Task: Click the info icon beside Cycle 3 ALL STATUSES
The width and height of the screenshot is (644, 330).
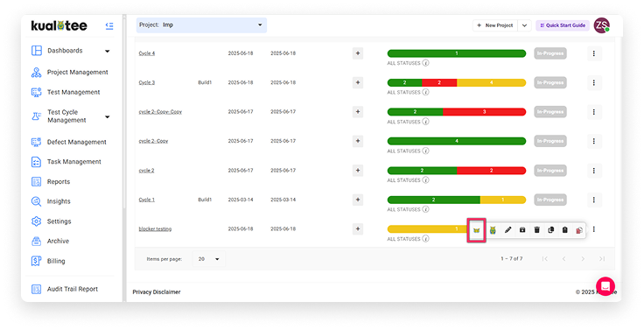Action: coord(426,93)
